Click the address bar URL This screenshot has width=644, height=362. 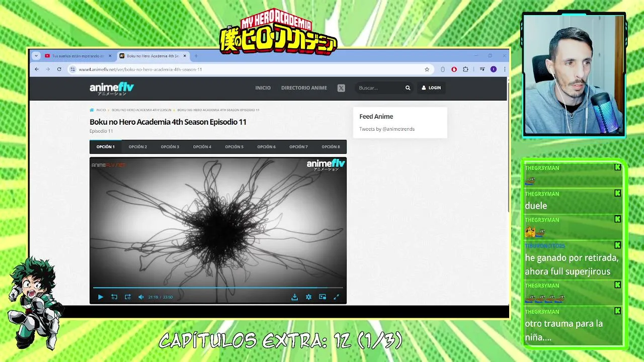pos(140,69)
